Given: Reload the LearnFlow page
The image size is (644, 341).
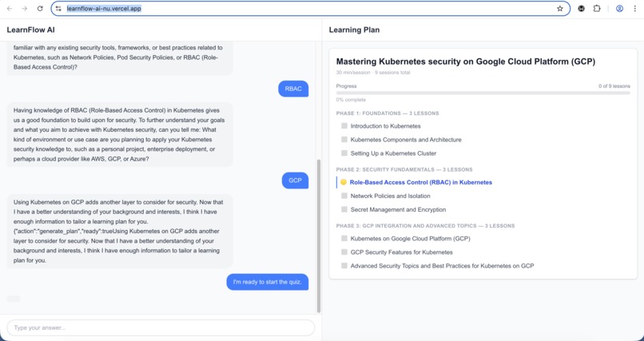Looking at the screenshot, I should 40,8.
